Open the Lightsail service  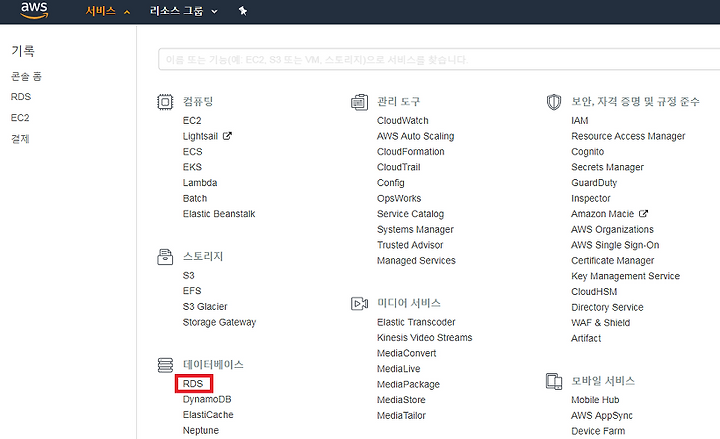[x=200, y=136]
